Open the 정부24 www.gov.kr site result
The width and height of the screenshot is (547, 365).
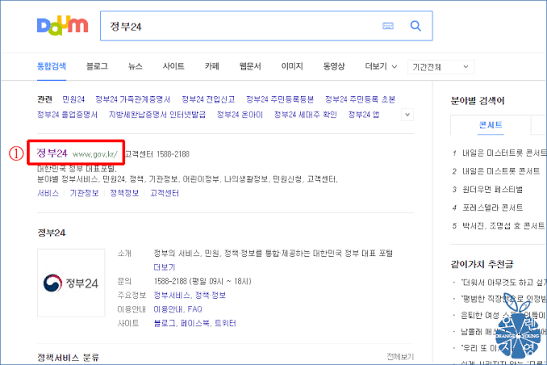tap(77, 153)
